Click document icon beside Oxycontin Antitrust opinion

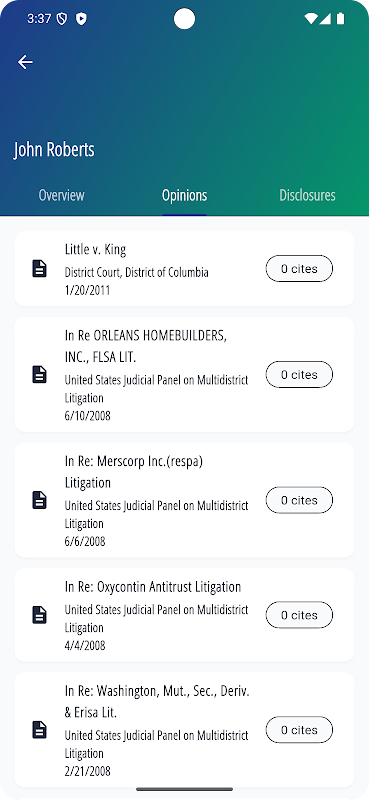pos(39,615)
